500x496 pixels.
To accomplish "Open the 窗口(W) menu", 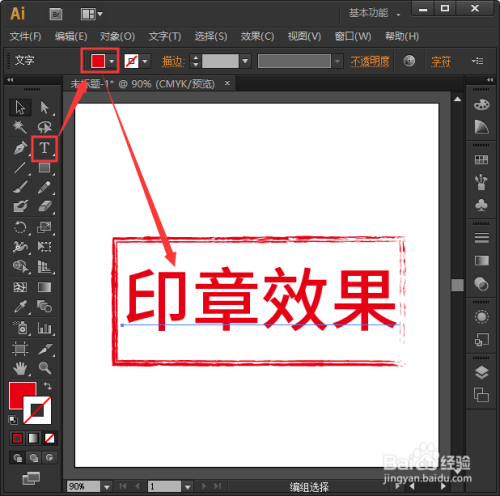I will point(353,36).
